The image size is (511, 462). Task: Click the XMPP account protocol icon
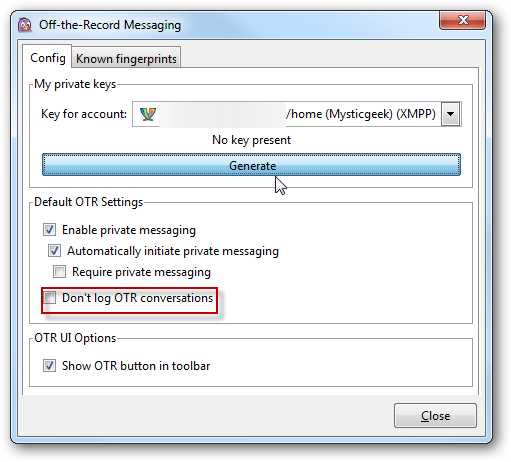[148, 114]
